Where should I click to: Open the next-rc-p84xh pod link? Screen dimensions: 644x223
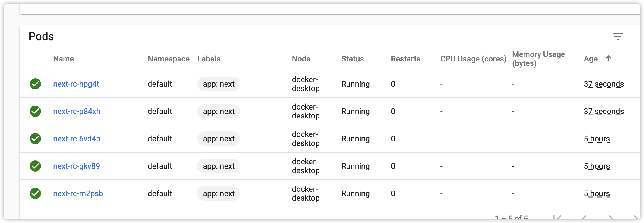(77, 111)
